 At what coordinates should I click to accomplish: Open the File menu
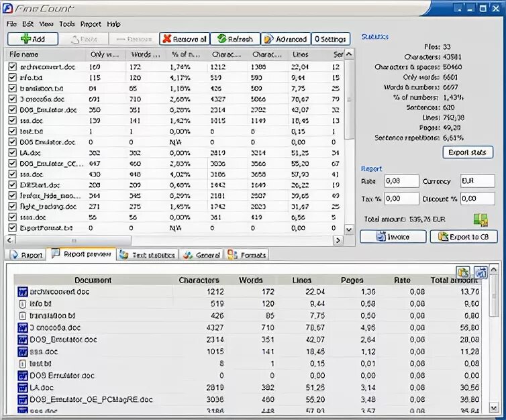11,24
